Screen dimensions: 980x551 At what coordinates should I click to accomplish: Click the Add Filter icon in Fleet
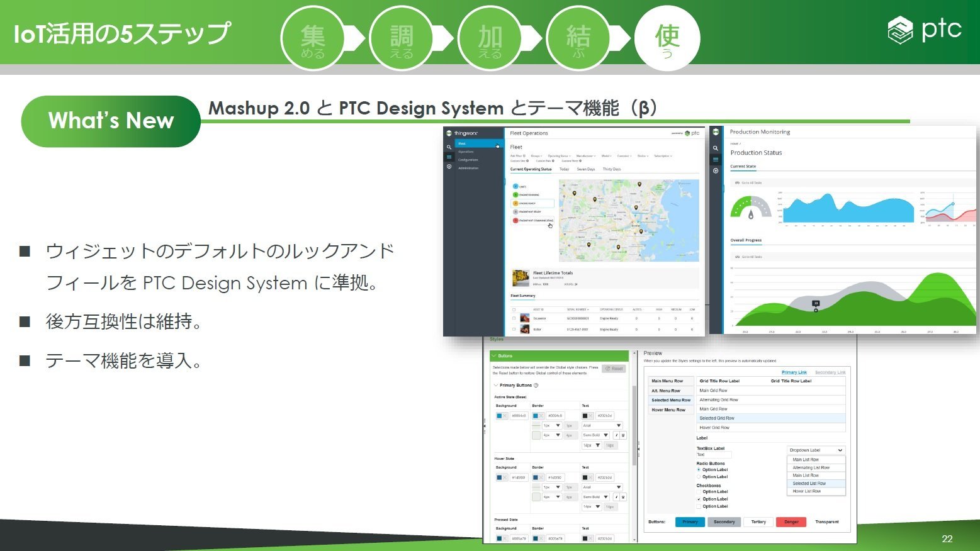[524, 156]
